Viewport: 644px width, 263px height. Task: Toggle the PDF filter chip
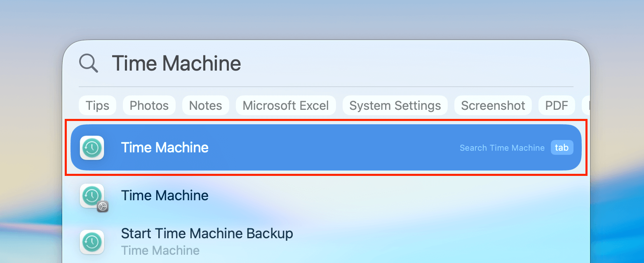(x=557, y=105)
